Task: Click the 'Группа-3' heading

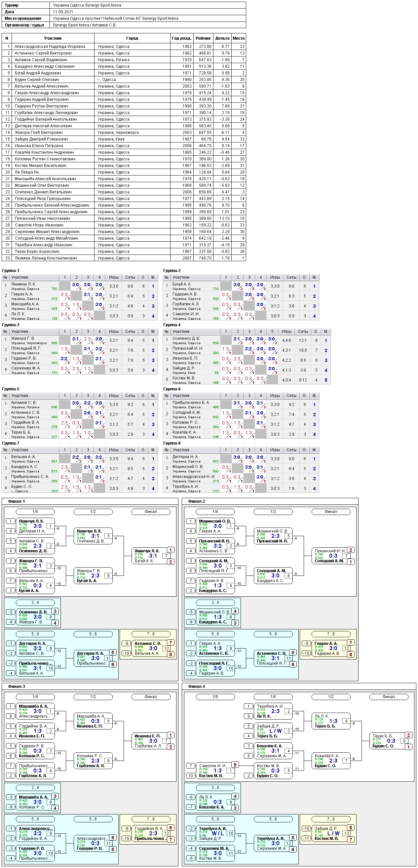Action: tap(11, 325)
